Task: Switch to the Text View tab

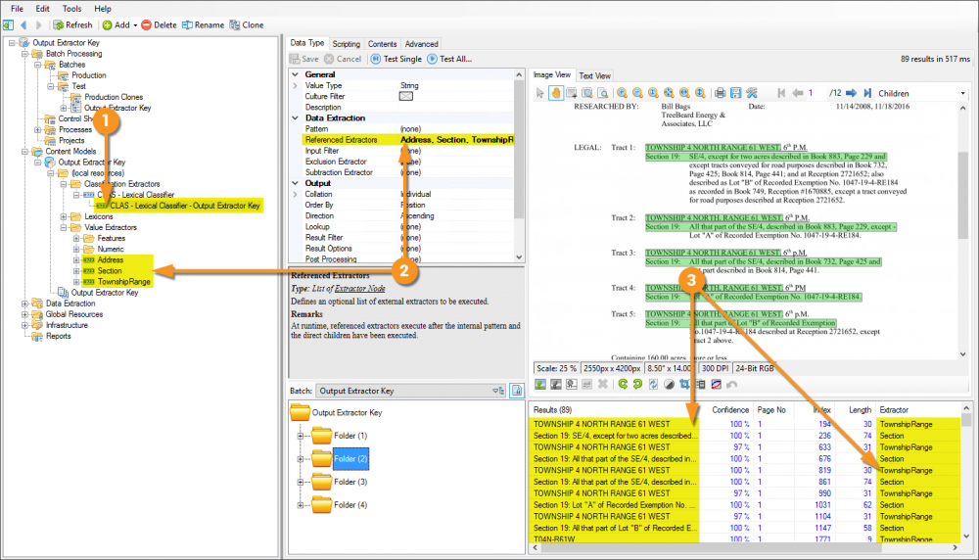Action: pos(594,75)
